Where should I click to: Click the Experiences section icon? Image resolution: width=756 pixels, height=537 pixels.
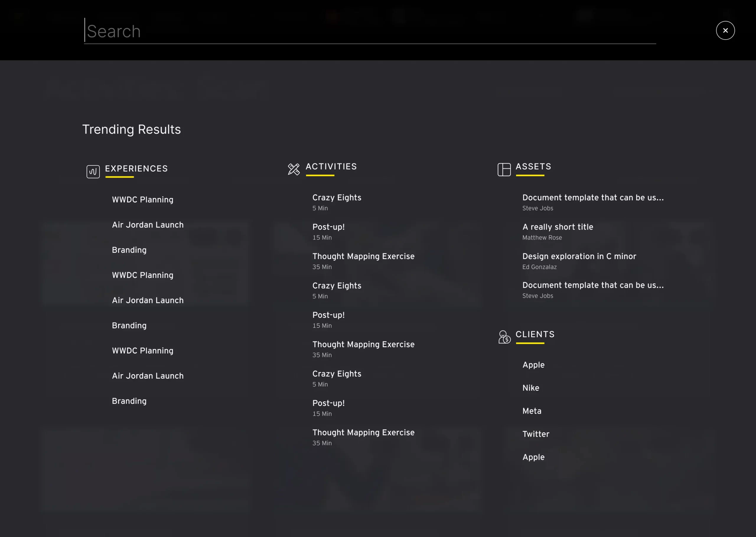pyautogui.click(x=93, y=172)
